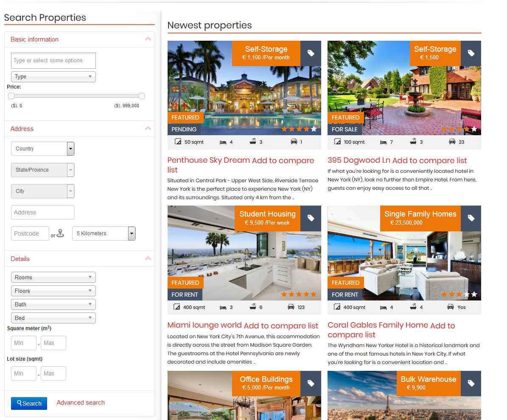Collapse the Basic information section
This screenshot has height=420, width=507.
[x=148, y=39]
